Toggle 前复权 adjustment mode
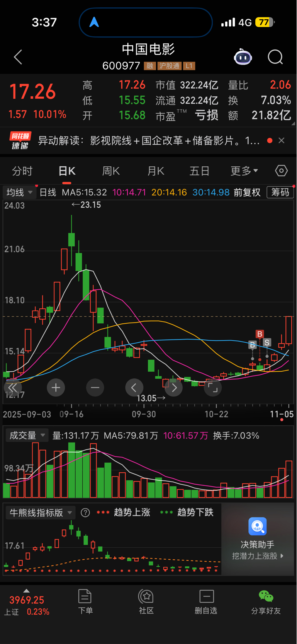 coord(247,192)
